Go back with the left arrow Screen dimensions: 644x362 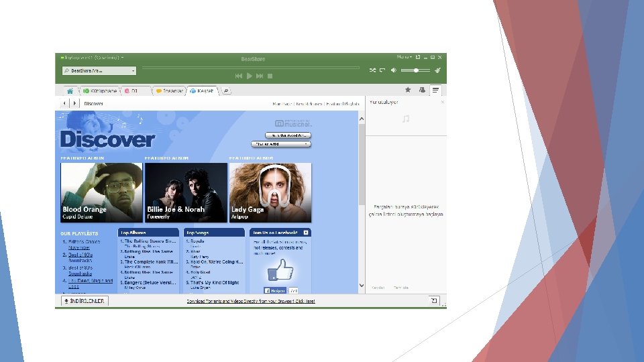click(x=64, y=103)
